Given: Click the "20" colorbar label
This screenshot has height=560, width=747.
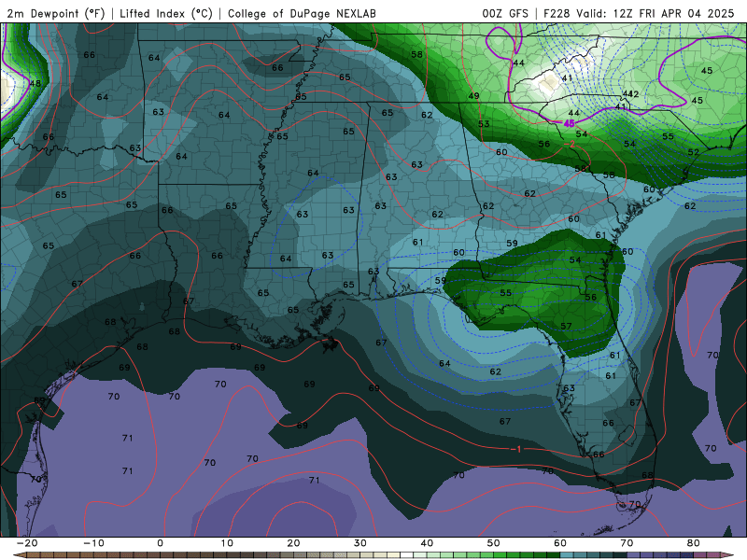Looking at the screenshot, I should (293, 543).
